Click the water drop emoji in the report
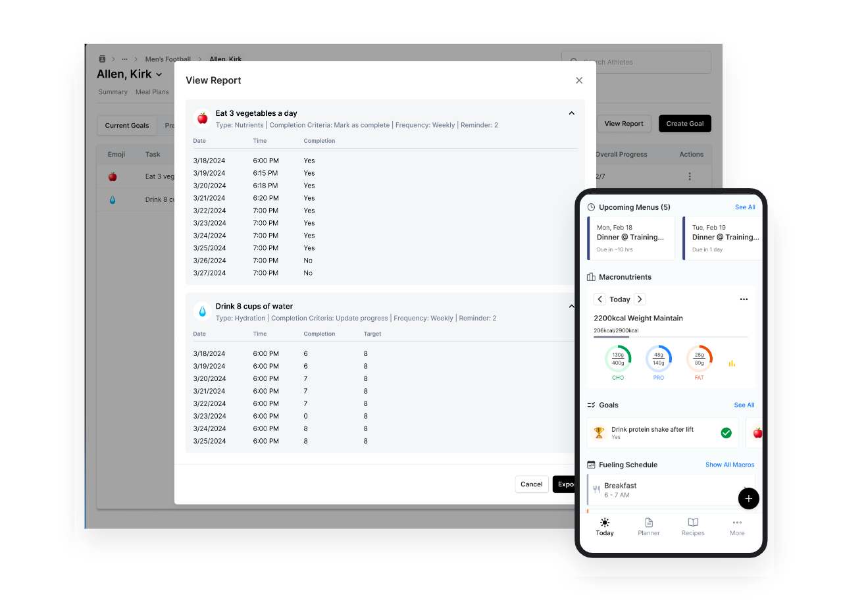The height and width of the screenshot is (616, 841). (203, 311)
